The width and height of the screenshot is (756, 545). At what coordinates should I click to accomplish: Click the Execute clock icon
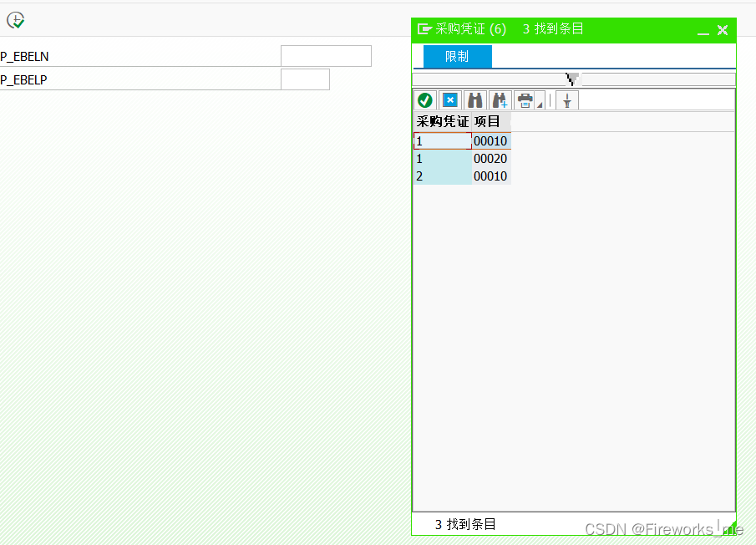click(x=15, y=20)
